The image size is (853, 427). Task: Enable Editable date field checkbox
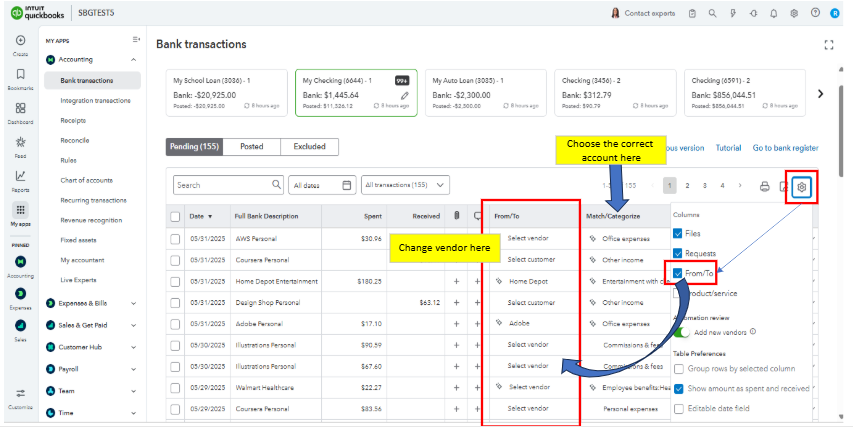[x=679, y=409]
